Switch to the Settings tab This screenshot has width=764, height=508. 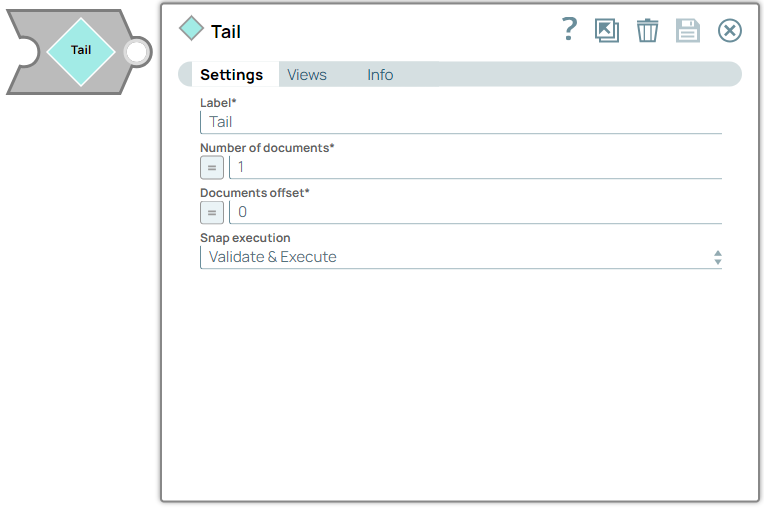pos(231,75)
